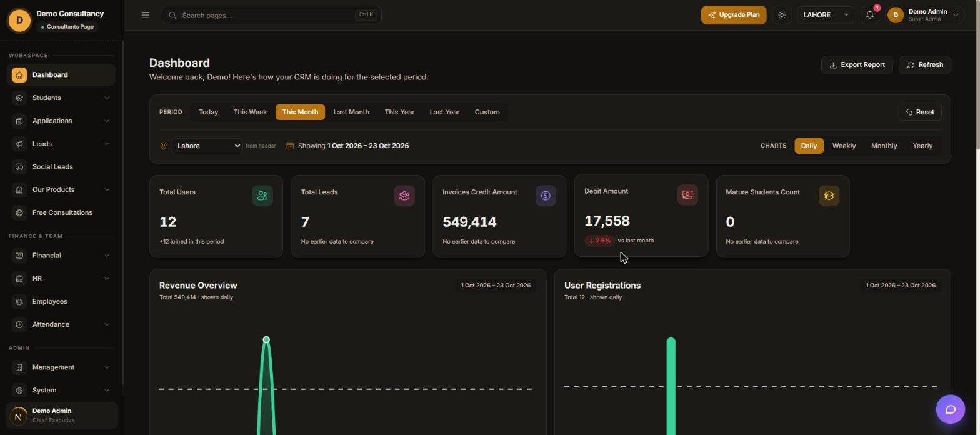Select the Last Month period
The height and width of the screenshot is (435, 980).
click(x=351, y=112)
